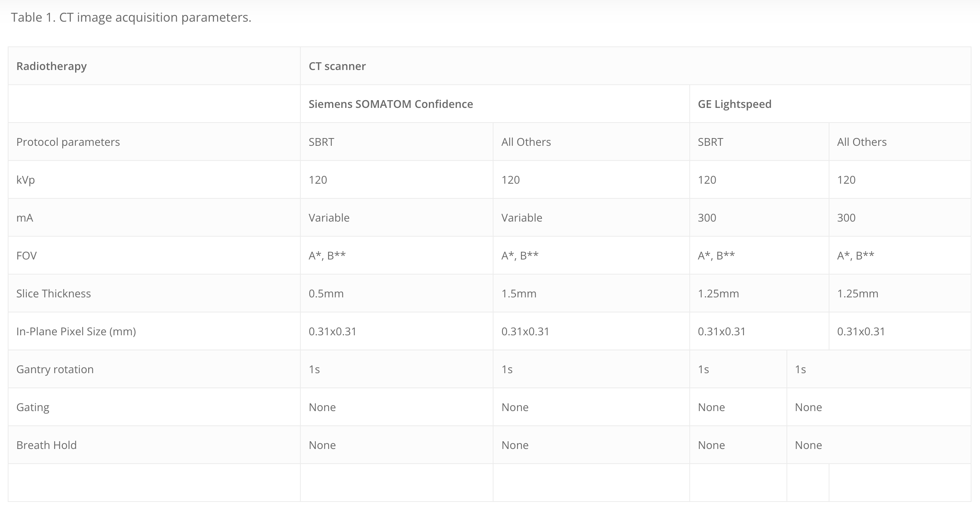Image resolution: width=980 pixels, height=512 pixels.
Task: Select the Slice Thickness row label
Action: tap(53, 294)
